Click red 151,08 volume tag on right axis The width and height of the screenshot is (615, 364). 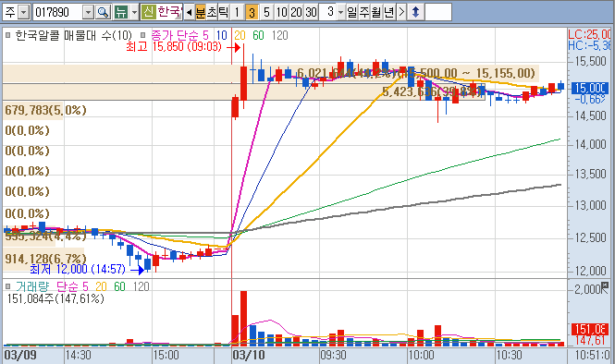(590, 329)
